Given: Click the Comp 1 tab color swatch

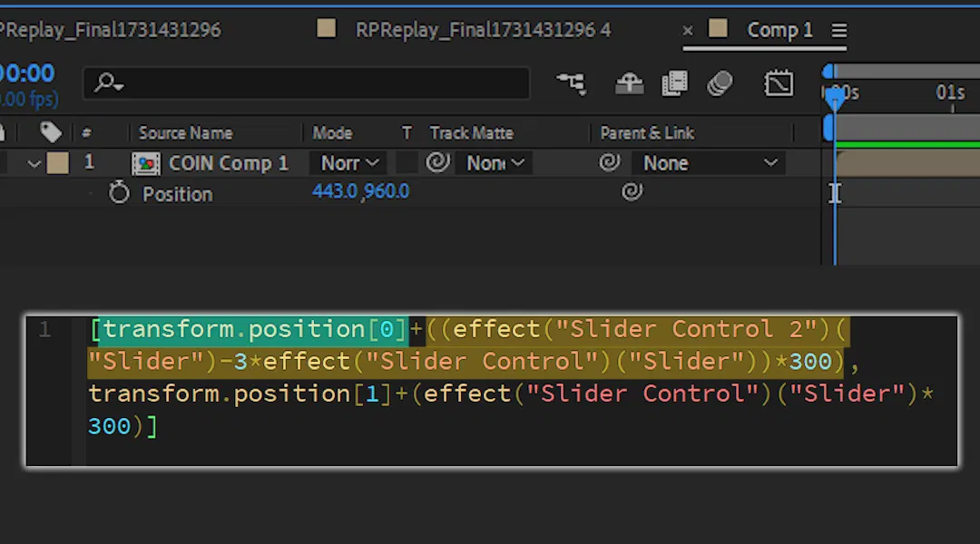Looking at the screenshot, I should [718, 28].
